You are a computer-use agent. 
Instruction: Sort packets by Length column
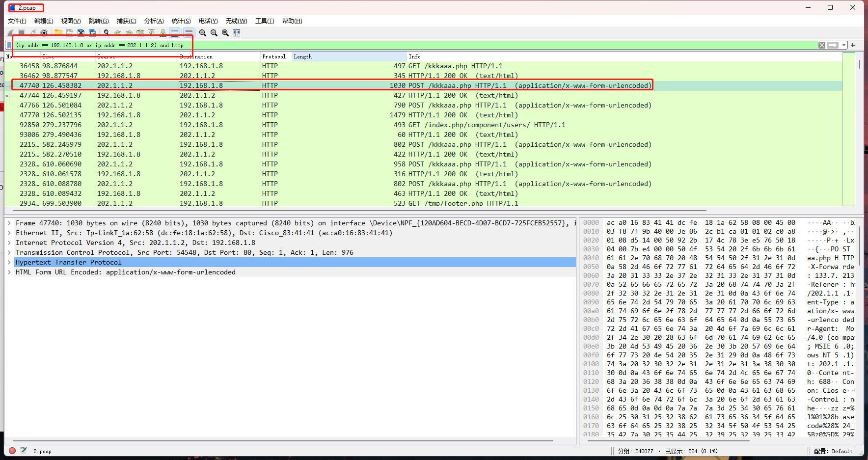click(350, 56)
